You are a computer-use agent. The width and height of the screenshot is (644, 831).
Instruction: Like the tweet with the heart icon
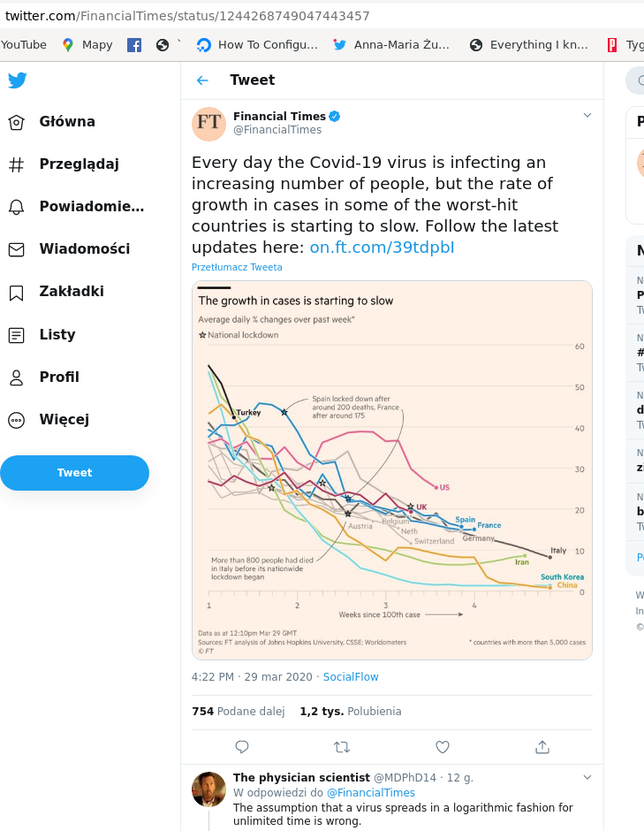pos(443,747)
